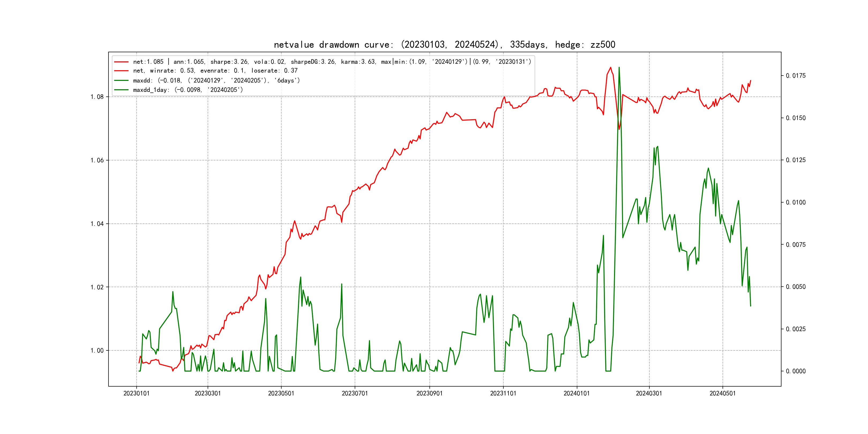Click the 20230901 x-axis tick label

click(429, 394)
